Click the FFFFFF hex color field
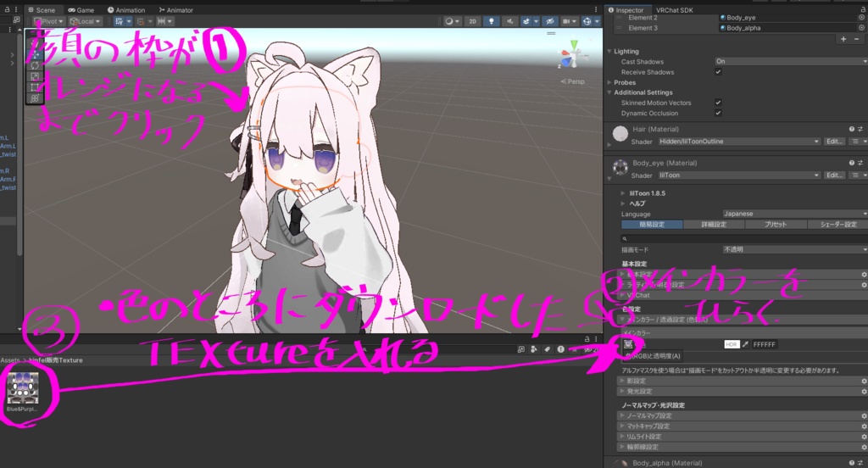The image size is (868, 468). (x=765, y=344)
